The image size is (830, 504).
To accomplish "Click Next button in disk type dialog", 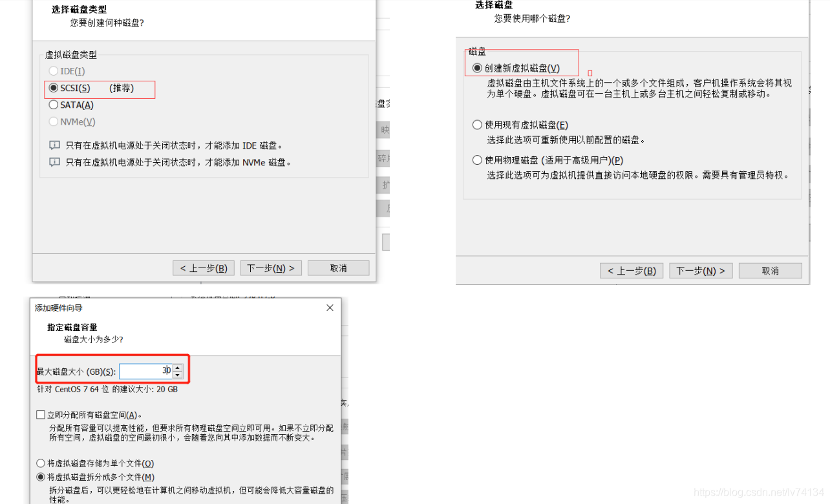I will click(271, 268).
